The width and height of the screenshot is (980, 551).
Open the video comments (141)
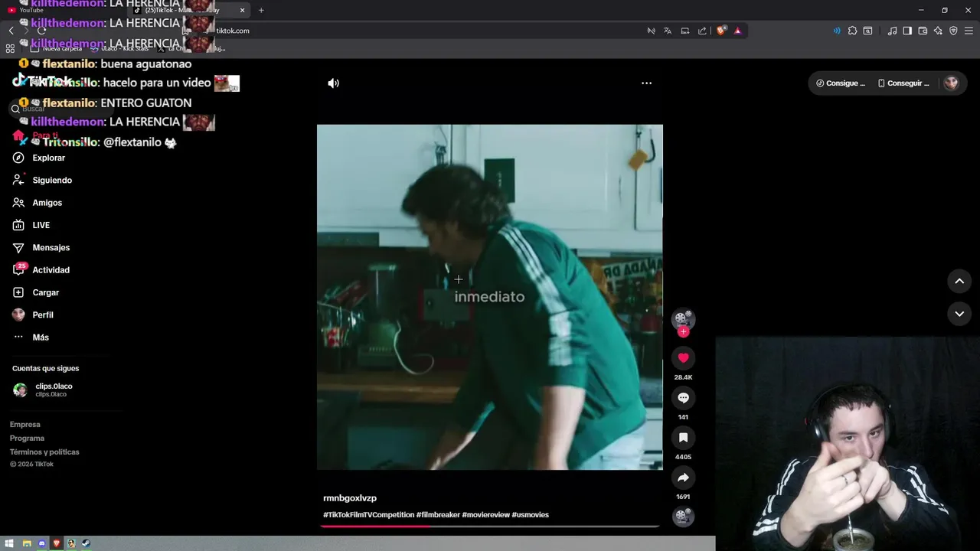[683, 398]
